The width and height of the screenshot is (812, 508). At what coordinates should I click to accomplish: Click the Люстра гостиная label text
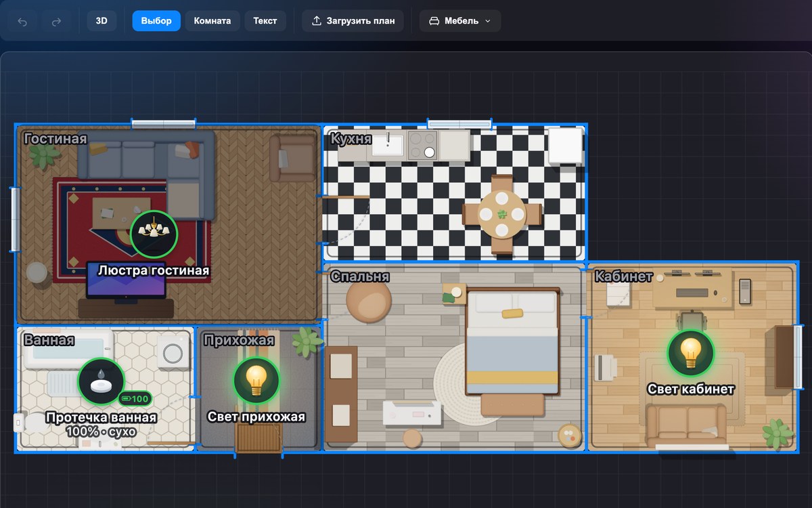(153, 270)
